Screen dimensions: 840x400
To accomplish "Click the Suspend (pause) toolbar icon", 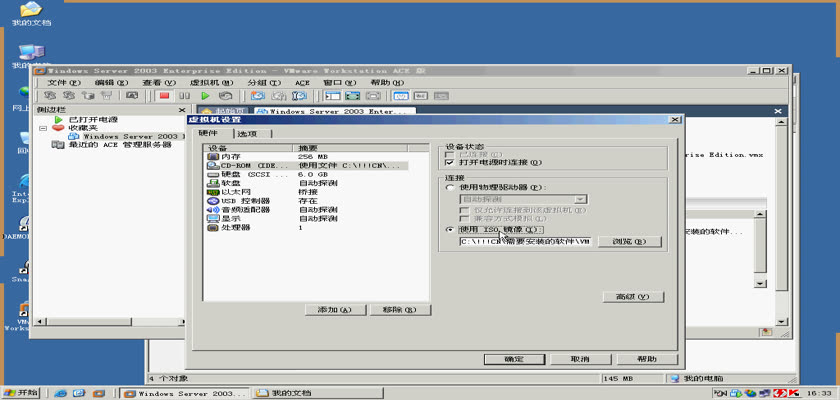I will [x=184, y=96].
